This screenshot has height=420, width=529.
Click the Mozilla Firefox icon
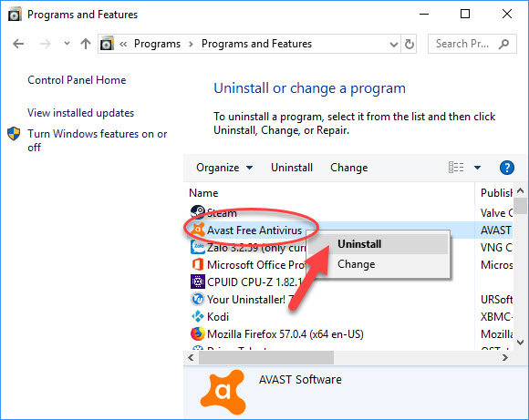[x=197, y=333]
